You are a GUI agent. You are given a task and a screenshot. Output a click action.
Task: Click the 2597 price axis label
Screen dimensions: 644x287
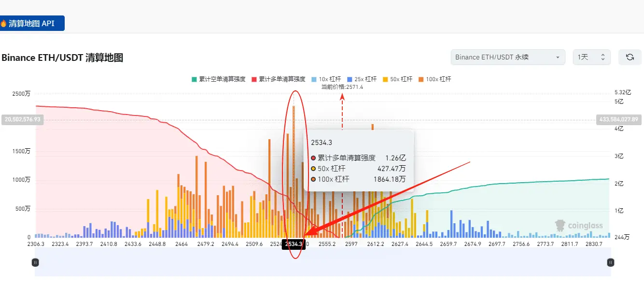pyautogui.click(x=351, y=244)
